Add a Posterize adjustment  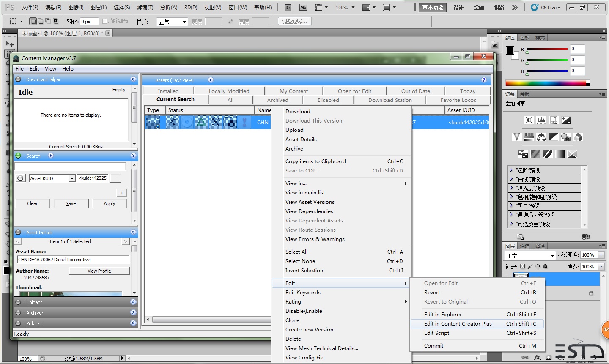(535, 154)
